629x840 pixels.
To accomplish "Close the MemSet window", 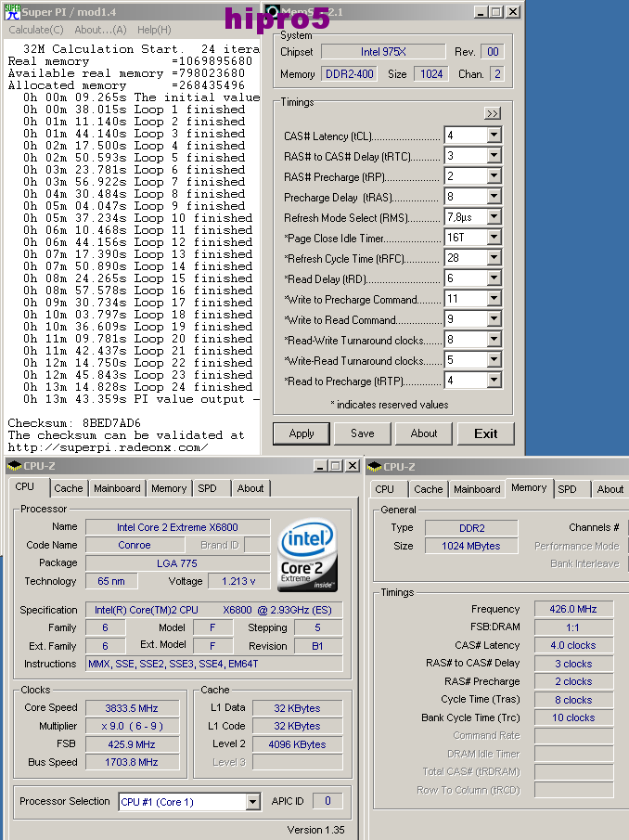I will point(513,12).
